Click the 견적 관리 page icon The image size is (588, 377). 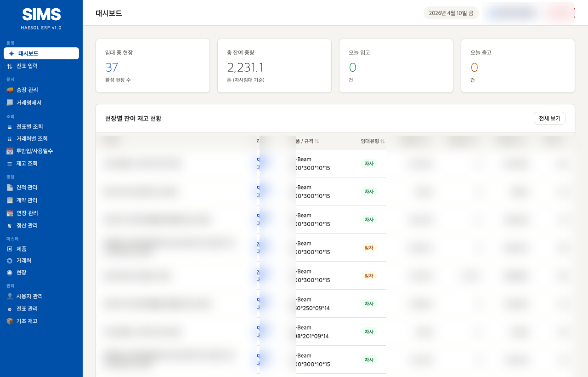pos(10,188)
